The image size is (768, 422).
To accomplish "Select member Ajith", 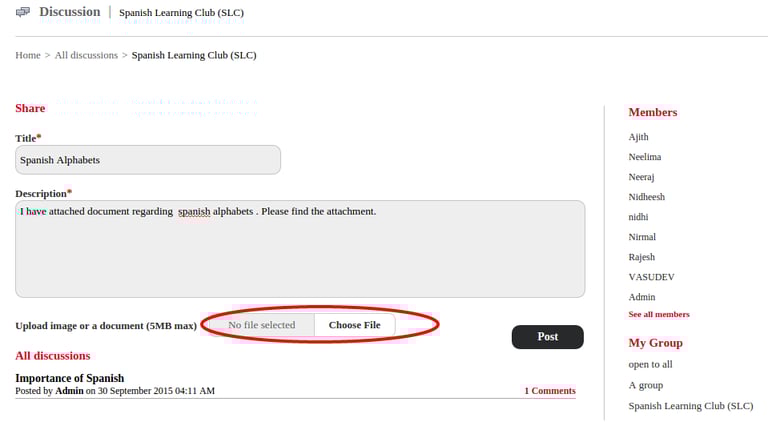I will [x=638, y=137].
